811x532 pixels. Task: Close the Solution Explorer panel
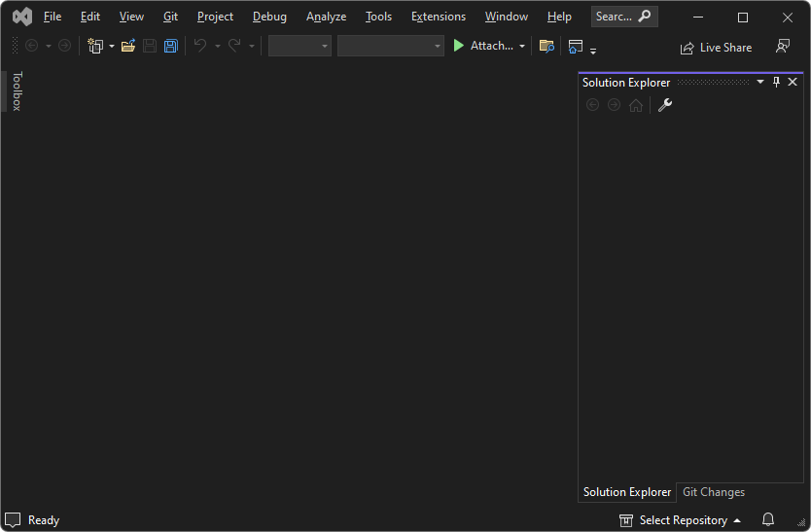[x=793, y=82]
